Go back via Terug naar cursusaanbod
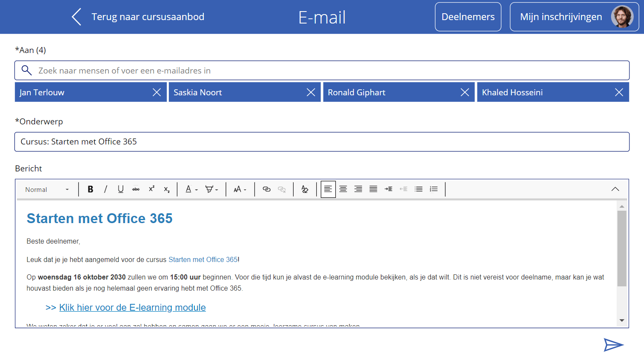 click(x=148, y=17)
